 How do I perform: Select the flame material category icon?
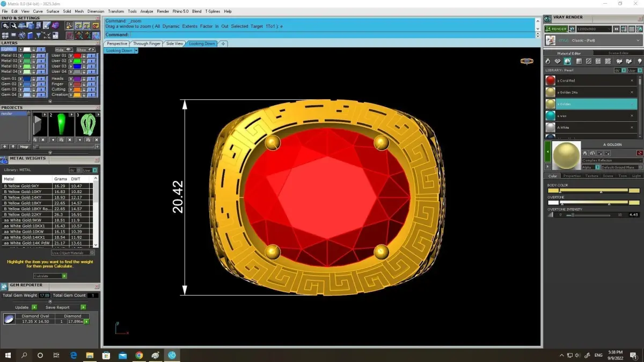[x=547, y=61]
